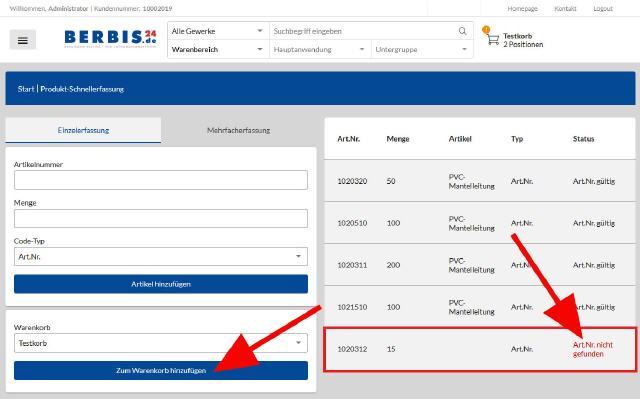Expand the Alle Gewerke dropdown

pos(218,31)
